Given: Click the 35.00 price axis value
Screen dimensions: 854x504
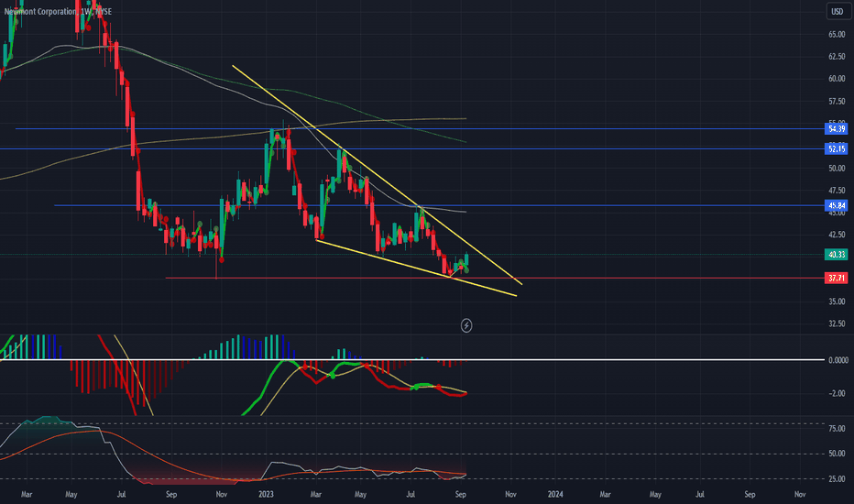Looking at the screenshot, I should (x=837, y=301).
